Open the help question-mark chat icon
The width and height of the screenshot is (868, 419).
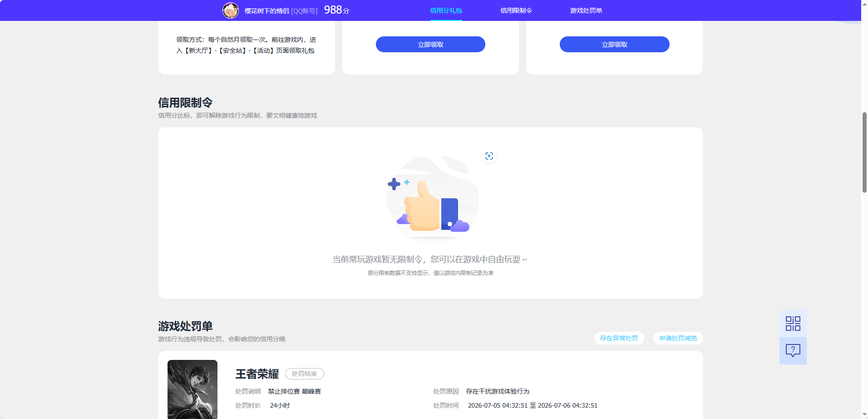[x=793, y=350]
